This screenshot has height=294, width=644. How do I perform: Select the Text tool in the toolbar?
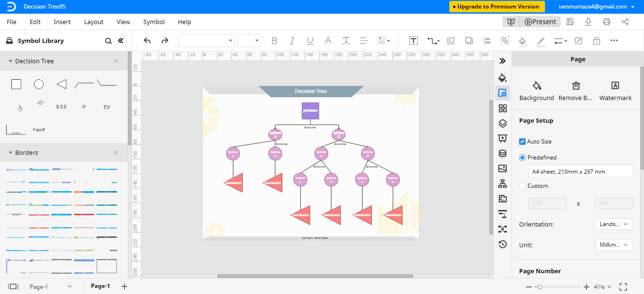(x=413, y=41)
